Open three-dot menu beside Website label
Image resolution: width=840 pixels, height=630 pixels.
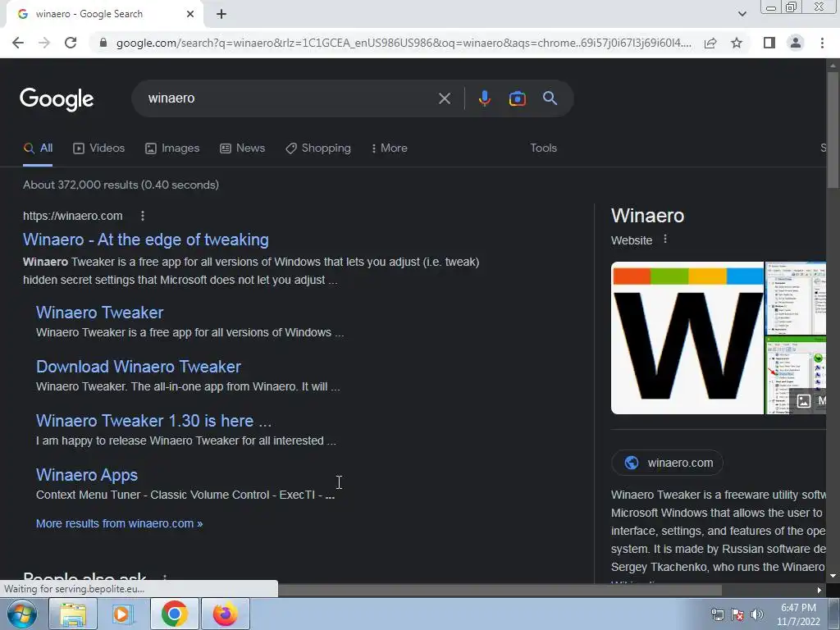[x=665, y=240]
